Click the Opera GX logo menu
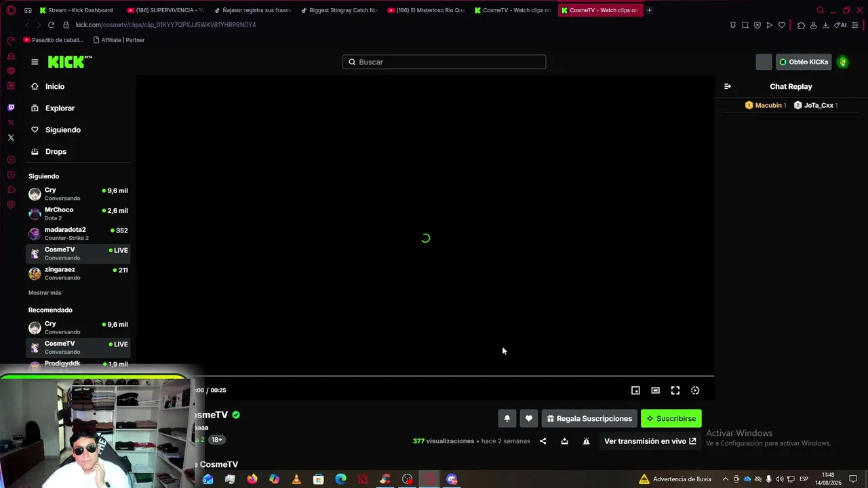This screenshot has width=868, height=488. click(11, 10)
